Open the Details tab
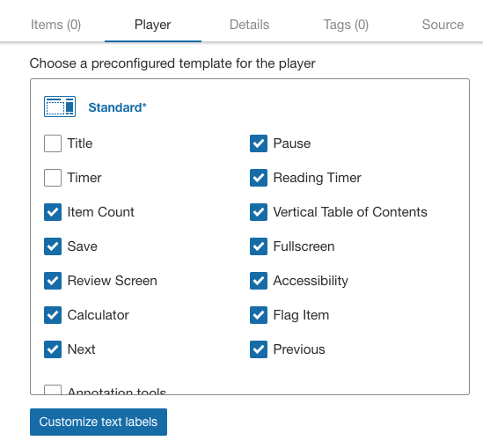483x448 pixels. (250, 25)
